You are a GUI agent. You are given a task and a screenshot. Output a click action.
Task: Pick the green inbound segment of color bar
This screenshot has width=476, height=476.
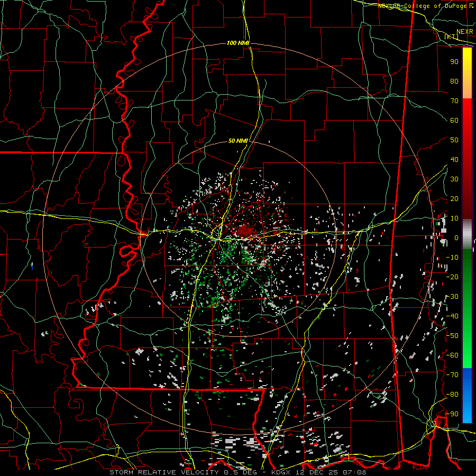click(467, 308)
